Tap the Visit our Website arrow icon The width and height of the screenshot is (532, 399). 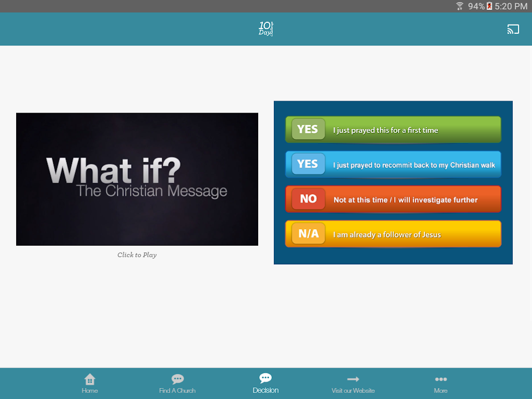(353, 379)
